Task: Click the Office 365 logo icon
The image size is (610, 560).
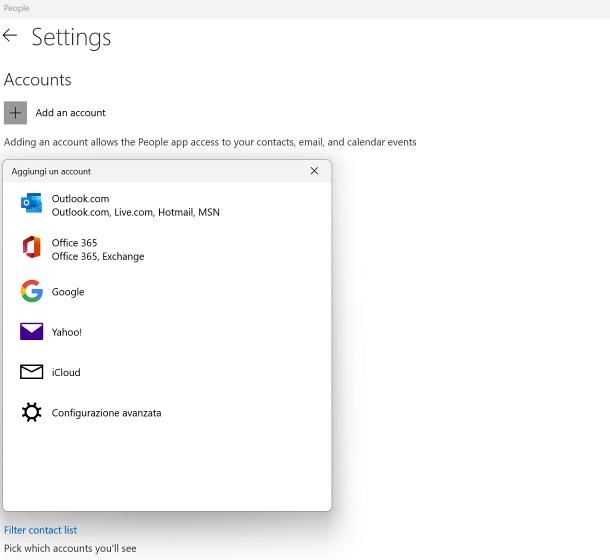Action: point(32,247)
